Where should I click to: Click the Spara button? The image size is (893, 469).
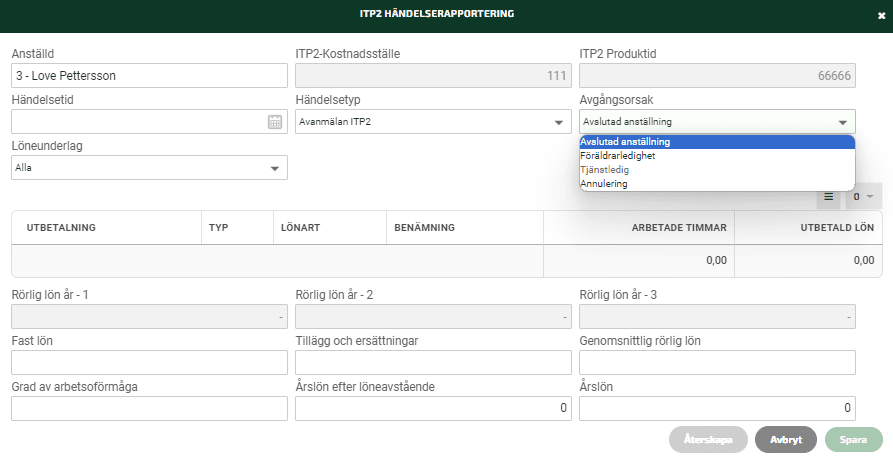click(x=853, y=439)
